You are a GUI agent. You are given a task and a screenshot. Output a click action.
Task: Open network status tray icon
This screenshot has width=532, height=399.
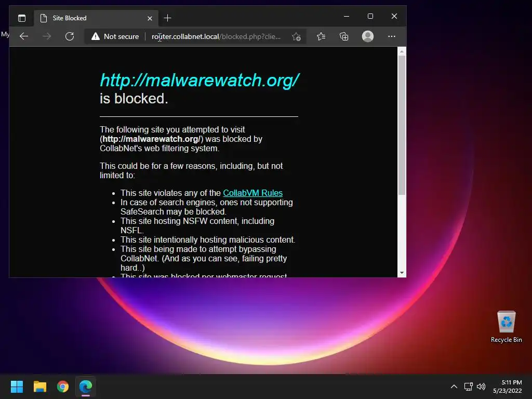point(469,387)
